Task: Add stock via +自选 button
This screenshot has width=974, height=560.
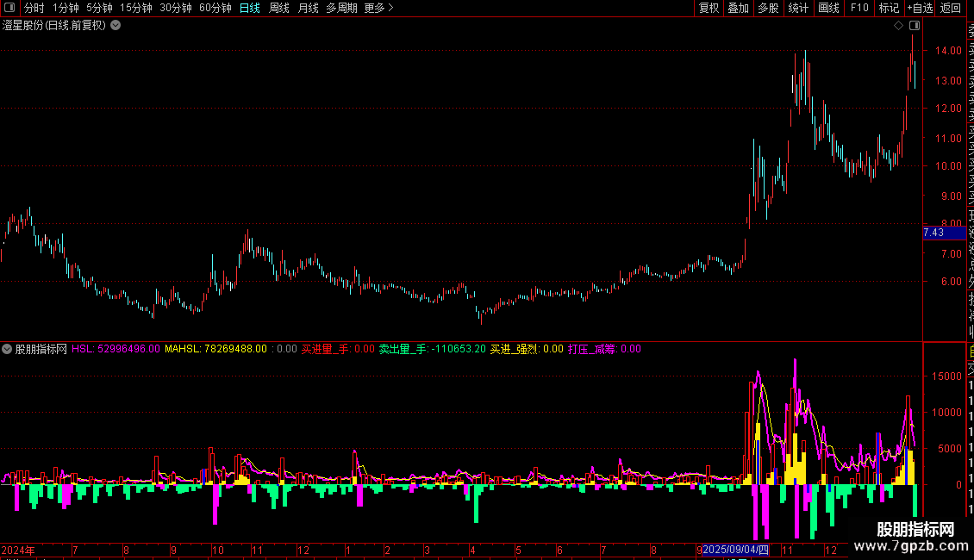Action: tap(920, 8)
